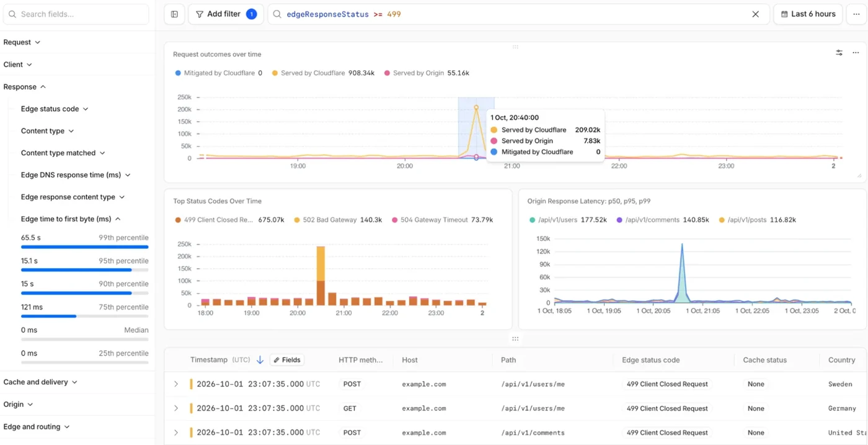Expand Edge and routing section
This screenshot has width=868, height=445.
coord(37,427)
